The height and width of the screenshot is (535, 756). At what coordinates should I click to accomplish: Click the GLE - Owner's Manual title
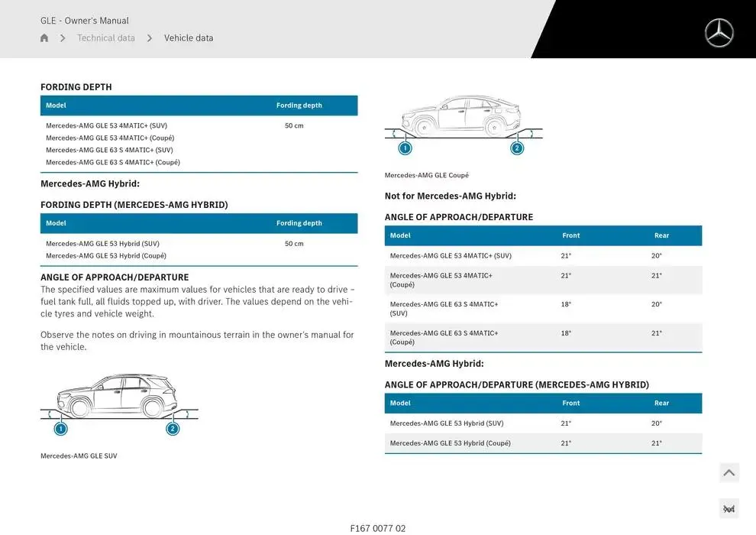[x=84, y=20]
